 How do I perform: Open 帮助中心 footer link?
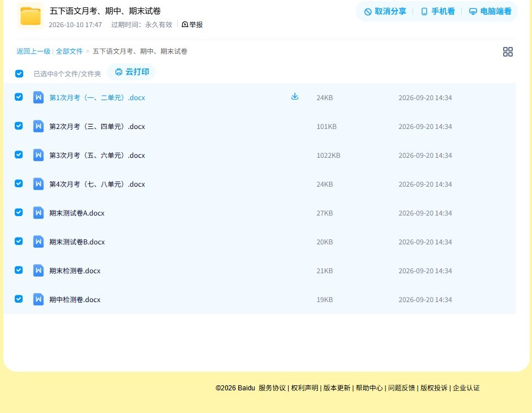click(369, 388)
